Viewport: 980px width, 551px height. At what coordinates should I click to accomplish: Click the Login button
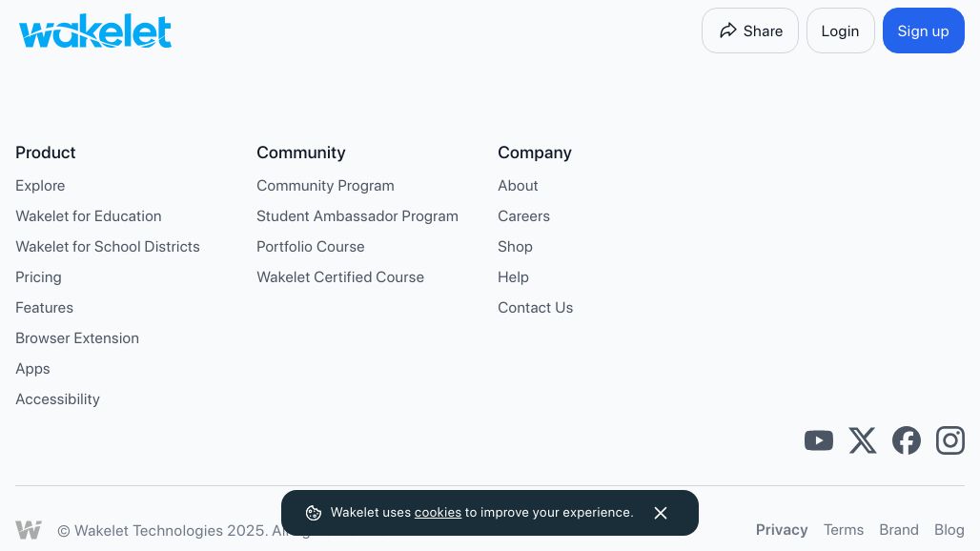[840, 31]
